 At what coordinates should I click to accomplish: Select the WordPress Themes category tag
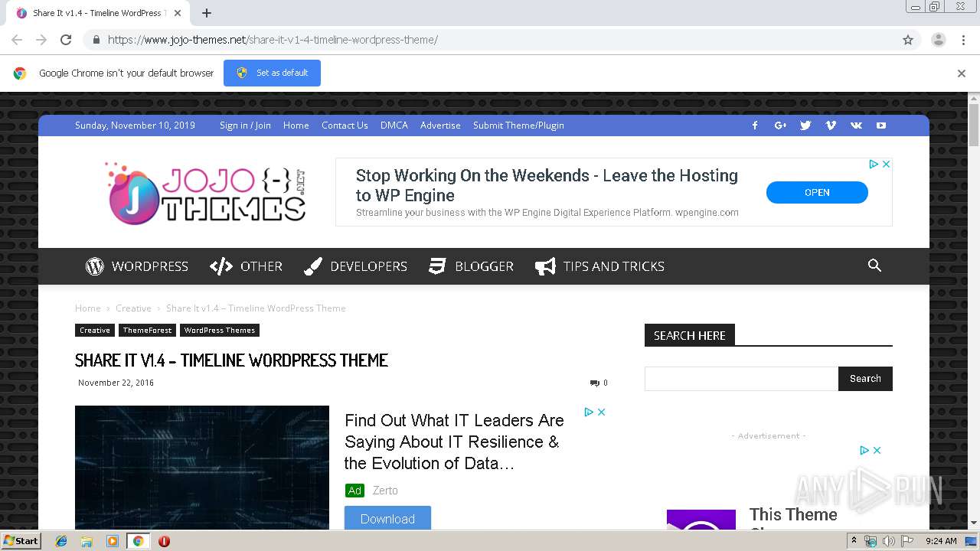tap(220, 331)
